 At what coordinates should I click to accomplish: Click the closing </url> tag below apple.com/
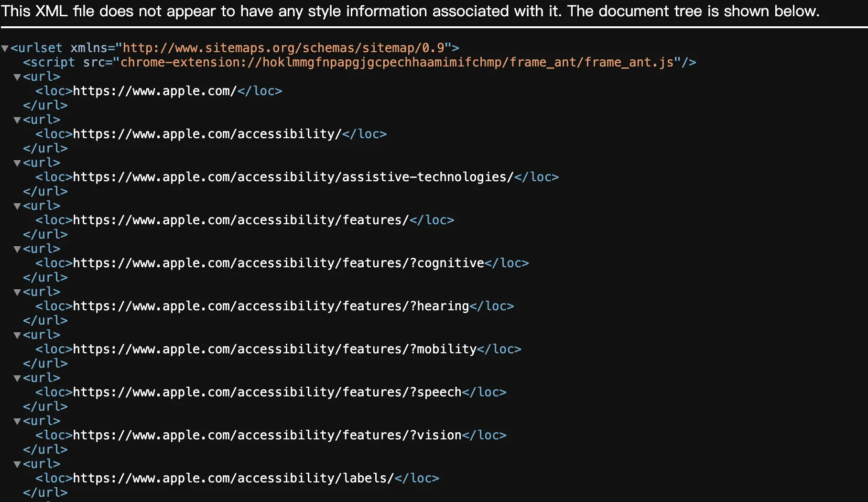(45, 105)
